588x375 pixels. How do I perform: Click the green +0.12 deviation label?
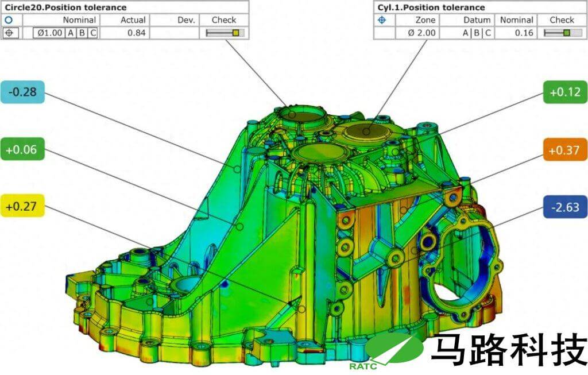[564, 92]
